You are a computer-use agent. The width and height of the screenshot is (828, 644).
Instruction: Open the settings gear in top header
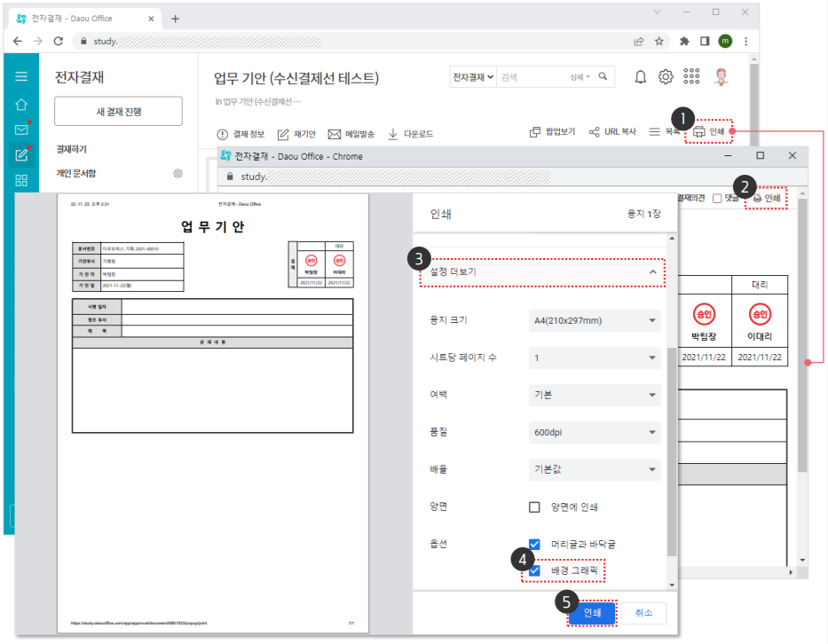click(666, 77)
